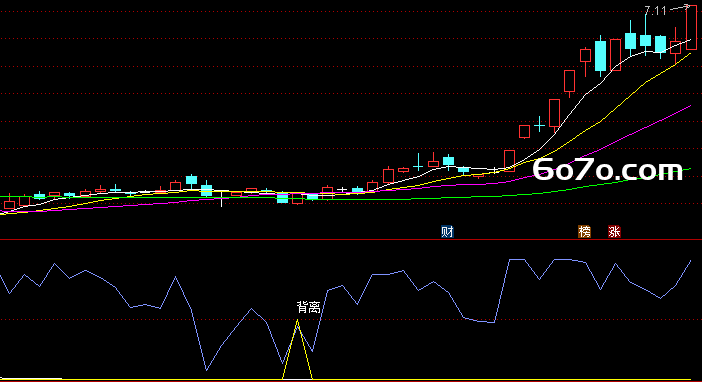Select the cyan candlestick just below the green average line
The width and height of the screenshot is (702, 382).
tap(283, 197)
